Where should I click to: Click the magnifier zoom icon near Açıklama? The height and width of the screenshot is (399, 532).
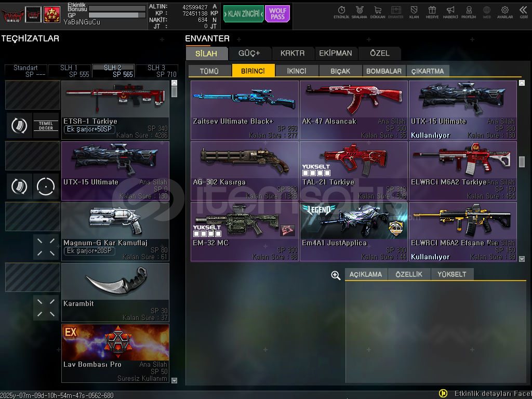[336, 275]
